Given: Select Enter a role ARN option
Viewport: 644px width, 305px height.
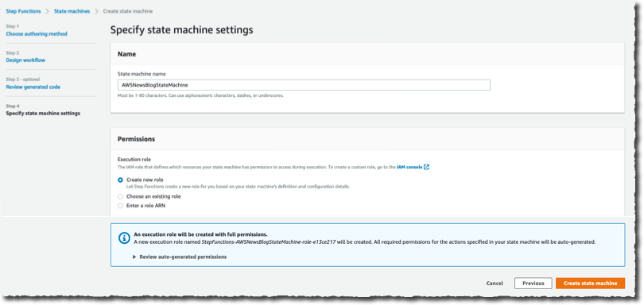Looking at the screenshot, I should point(120,206).
